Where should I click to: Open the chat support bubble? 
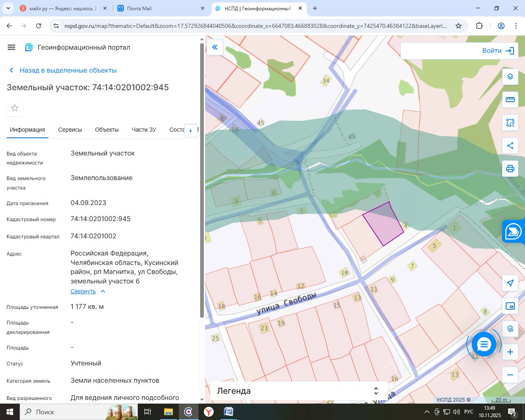point(484,344)
